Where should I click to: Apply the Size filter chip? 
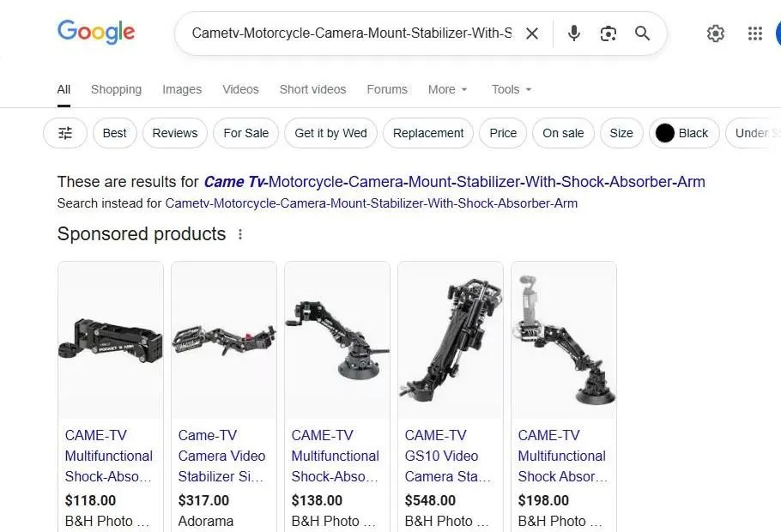pyautogui.click(x=621, y=133)
